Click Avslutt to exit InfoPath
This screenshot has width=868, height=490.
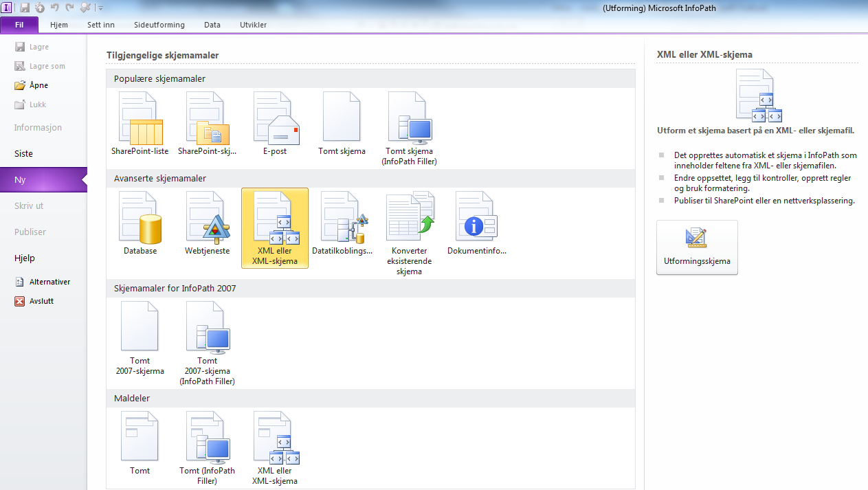[34, 301]
